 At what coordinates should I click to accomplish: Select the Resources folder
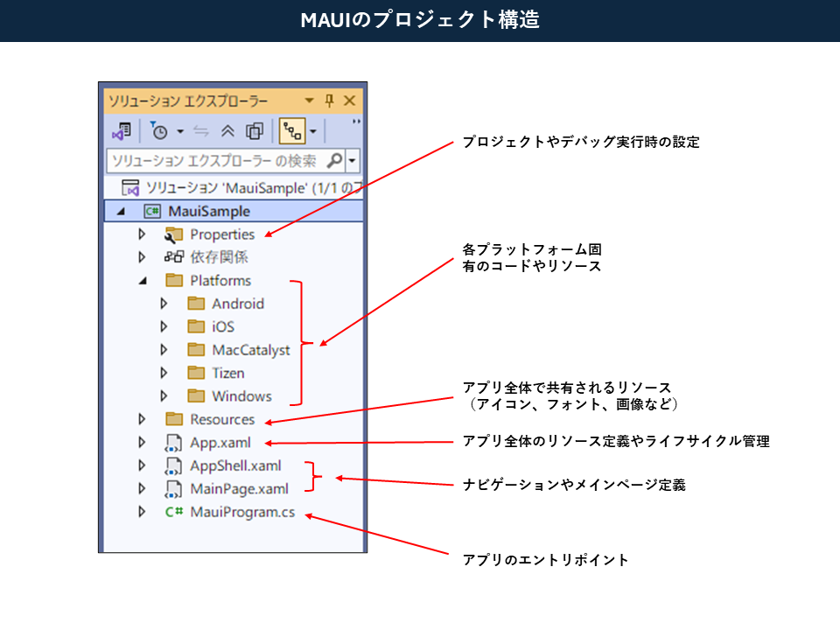(x=222, y=419)
